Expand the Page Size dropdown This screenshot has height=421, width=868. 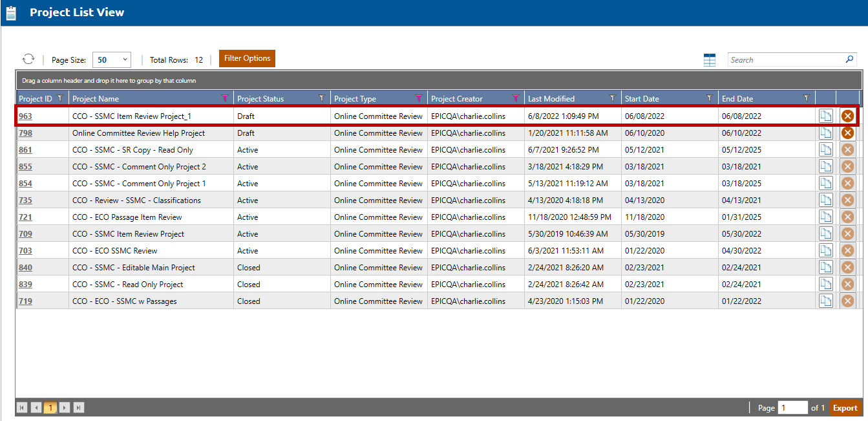125,59
